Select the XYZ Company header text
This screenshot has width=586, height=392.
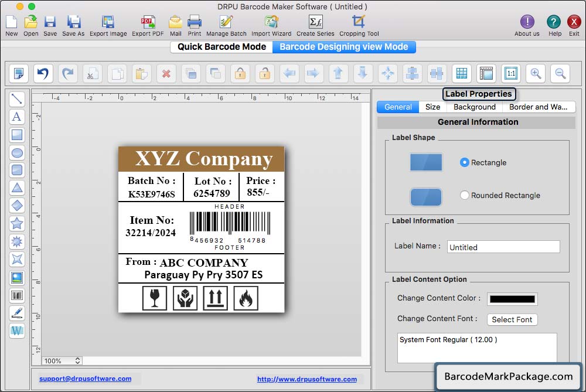[204, 159]
